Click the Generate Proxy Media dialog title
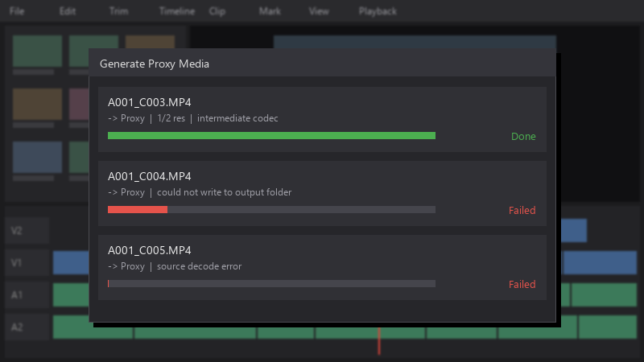 click(155, 64)
